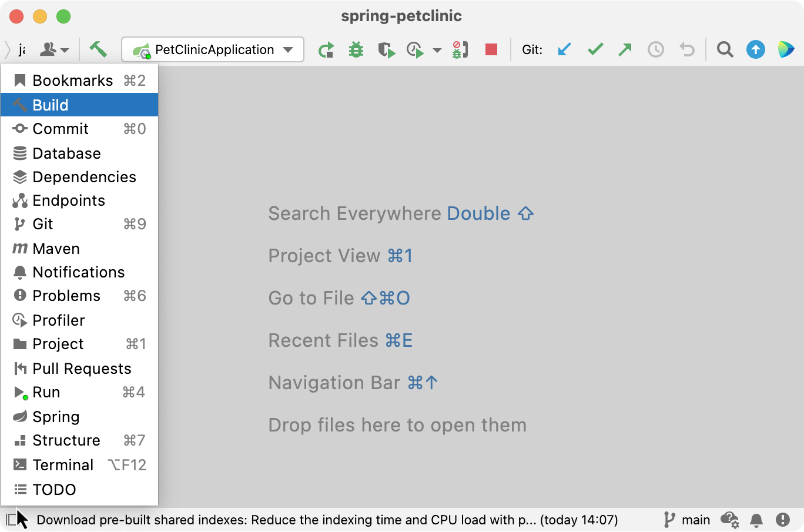Toggle tool window quick access button
The height and width of the screenshot is (532, 804).
coord(11,520)
